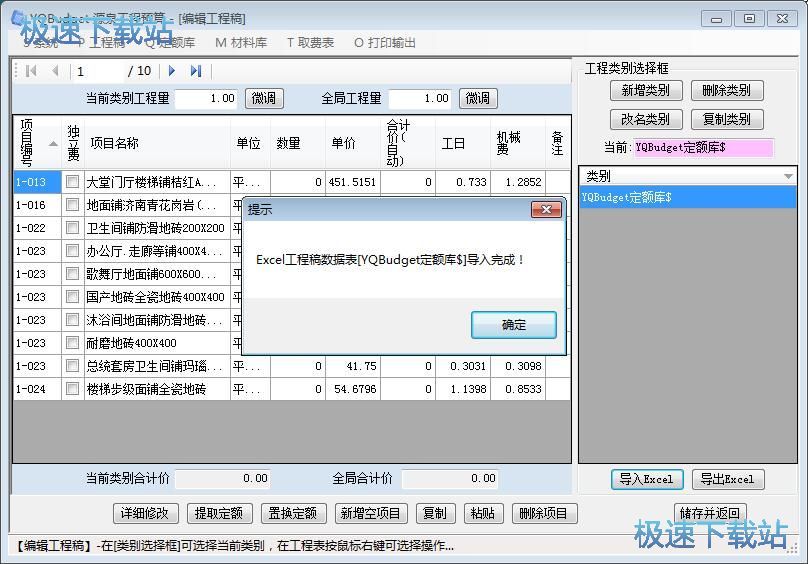
Task: Click 新增空项目 button
Action: pos(371,513)
